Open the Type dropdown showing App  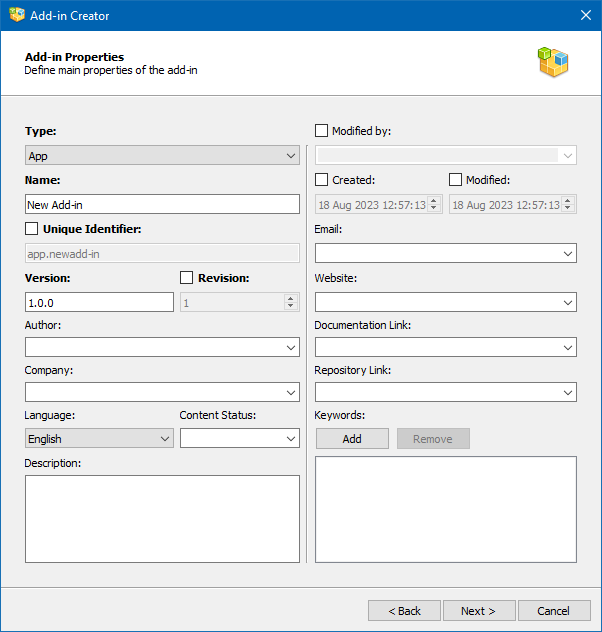pos(290,156)
